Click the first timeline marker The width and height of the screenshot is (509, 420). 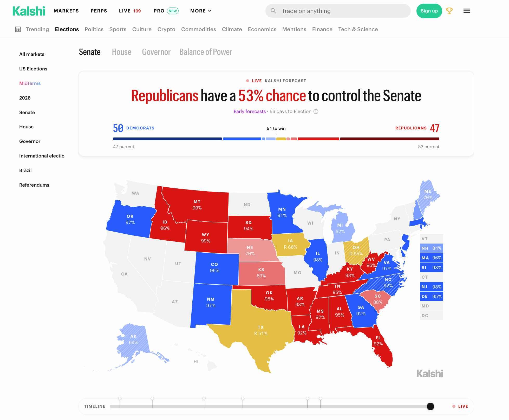(120, 399)
